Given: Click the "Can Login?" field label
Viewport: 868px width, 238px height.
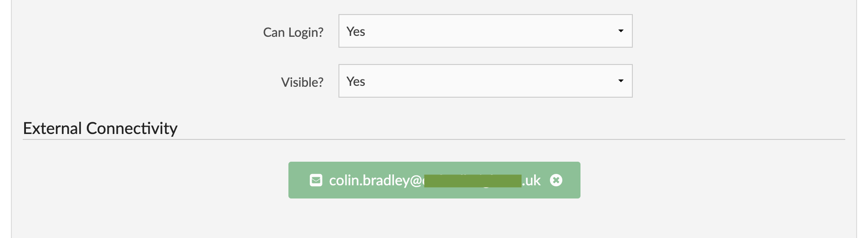Looking at the screenshot, I should coord(293,32).
